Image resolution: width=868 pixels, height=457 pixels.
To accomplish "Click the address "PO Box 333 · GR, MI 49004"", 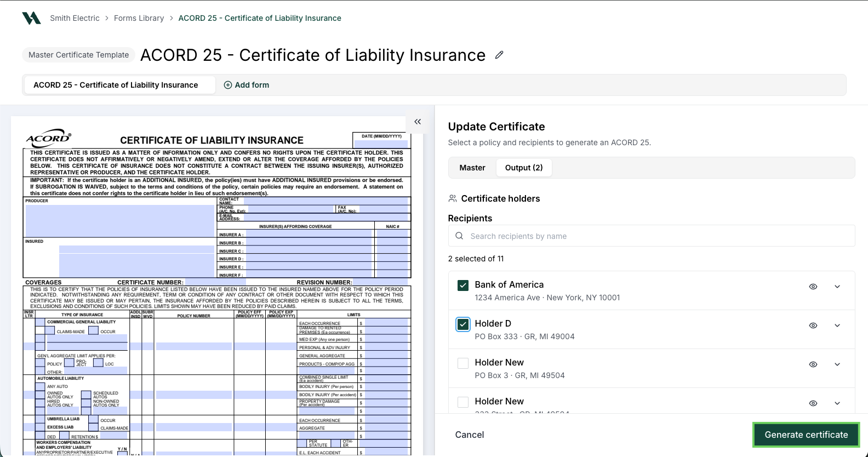I will pos(524,336).
